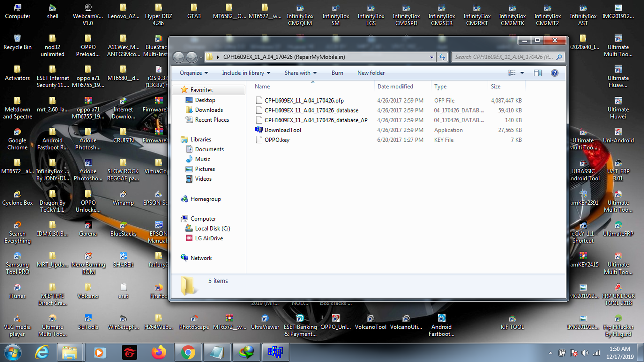
Task: Select the VolcanoTool desktop shortcut
Action: point(371,322)
